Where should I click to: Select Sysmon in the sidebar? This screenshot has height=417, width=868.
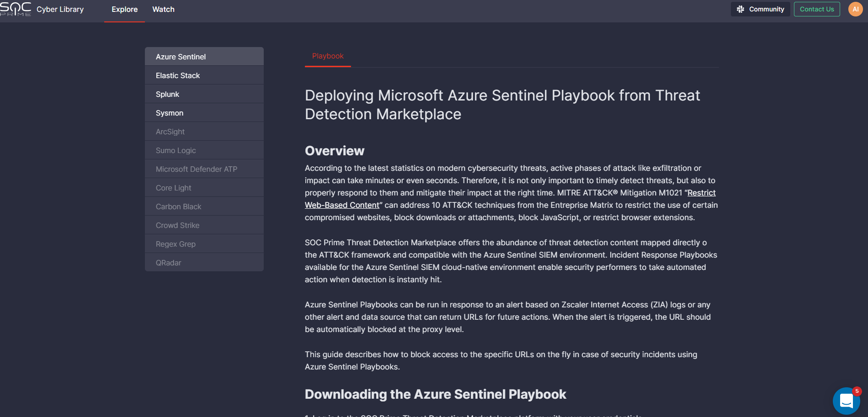click(204, 112)
